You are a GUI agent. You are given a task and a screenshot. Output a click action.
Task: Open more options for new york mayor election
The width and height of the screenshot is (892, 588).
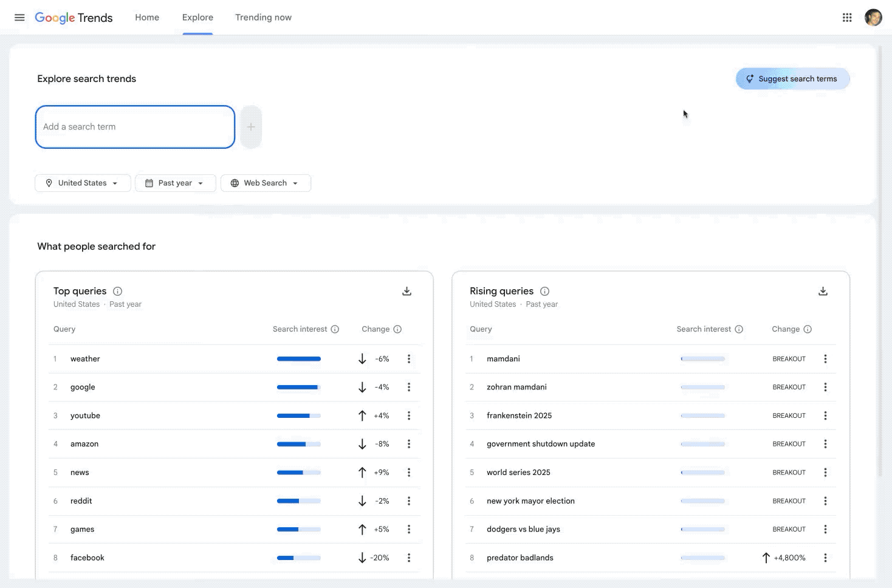pos(825,501)
